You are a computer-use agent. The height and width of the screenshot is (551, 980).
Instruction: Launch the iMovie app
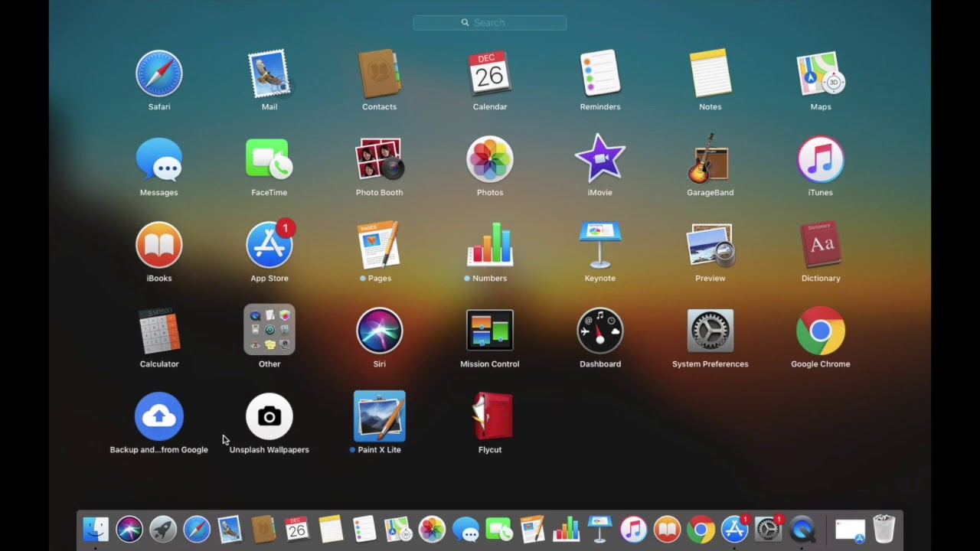coord(600,159)
